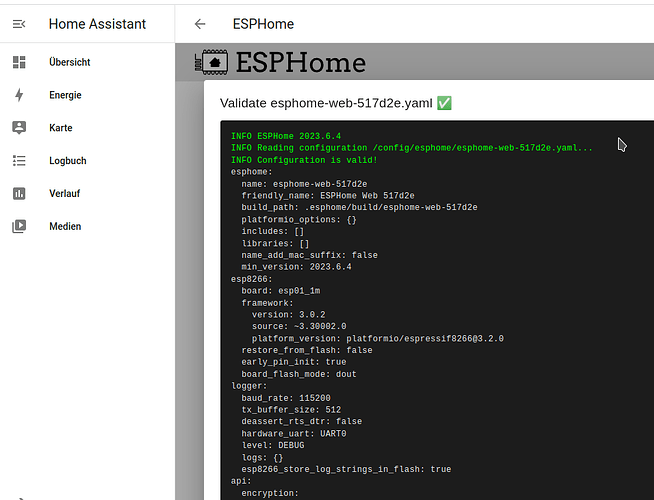Click the Home Assistant title
The width and height of the screenshot is (654, 500).
pyautogui.click(x=97, y=24)
